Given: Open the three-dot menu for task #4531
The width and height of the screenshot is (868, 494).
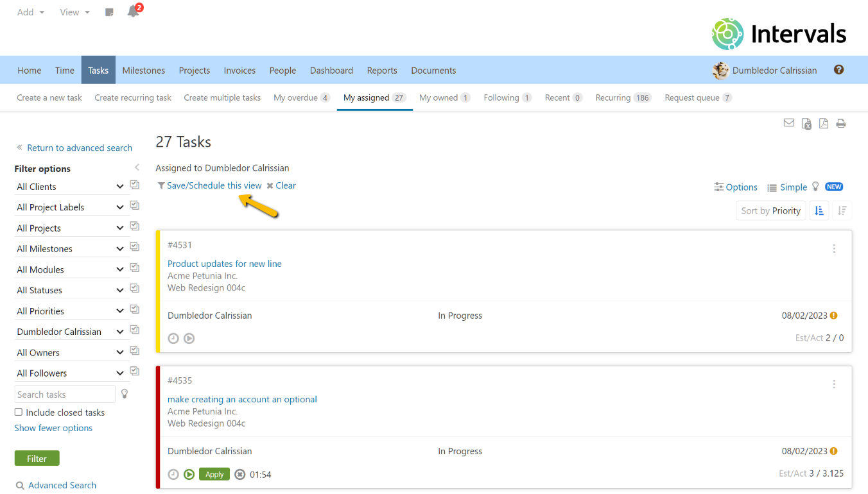Looking at the screenshot, I should 834,248.
